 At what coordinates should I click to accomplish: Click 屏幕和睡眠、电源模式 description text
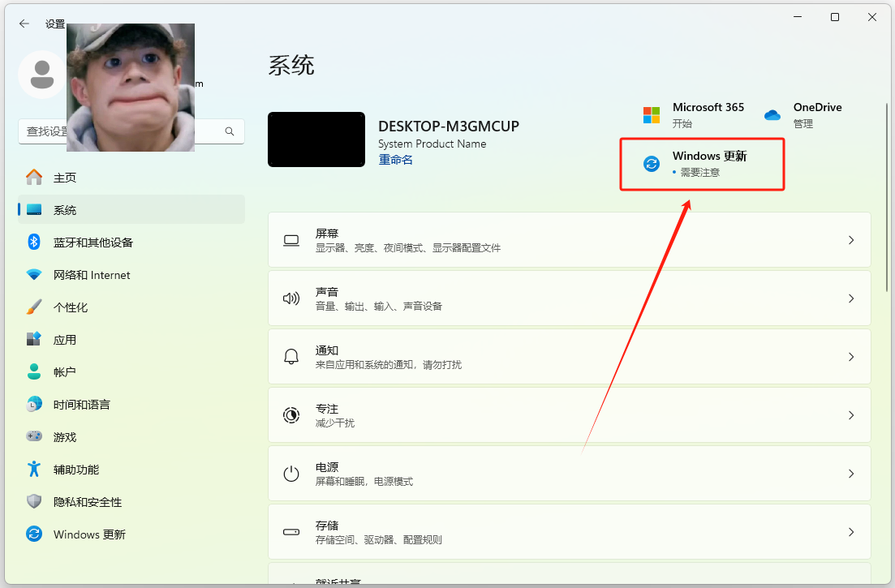(x=364, y=482)
